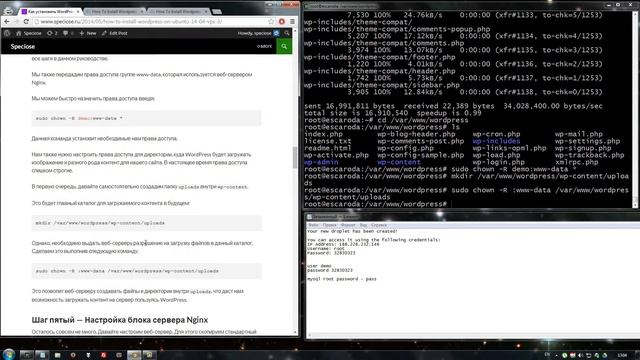Open the Формат menu in Notepad
640x360 pixels.
tap(348, 225)
